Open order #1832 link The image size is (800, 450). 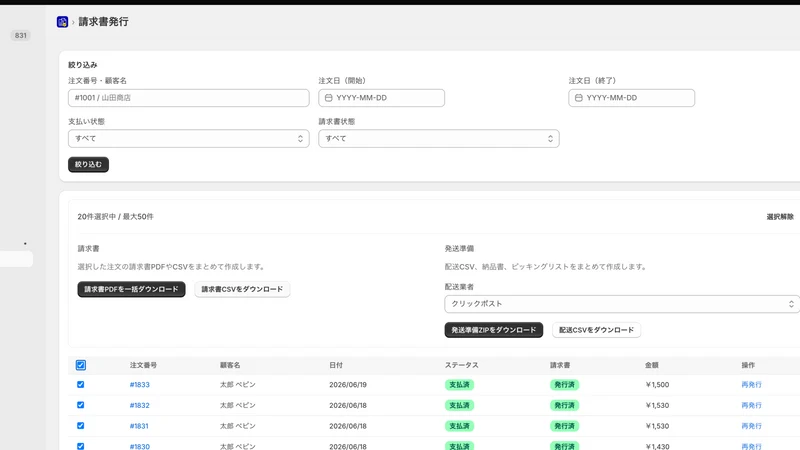pos(140,405)
